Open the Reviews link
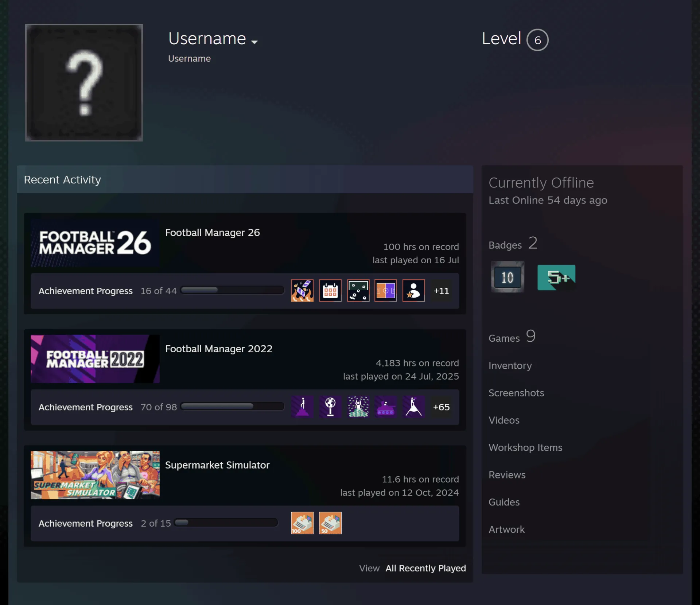 pos(507,475)
